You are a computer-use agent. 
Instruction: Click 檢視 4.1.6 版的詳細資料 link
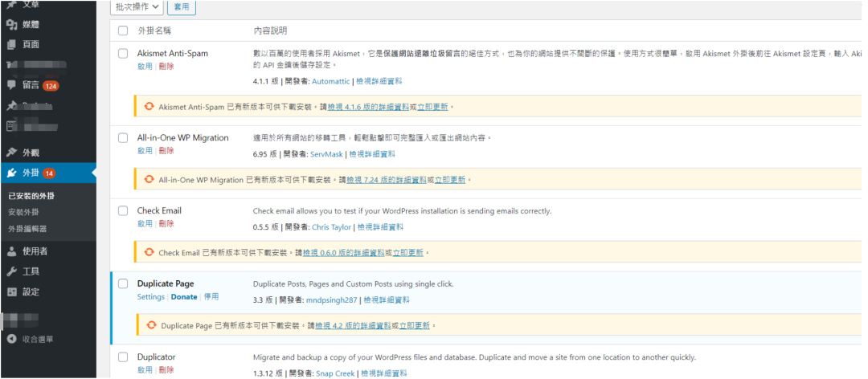pyautogui.click(x=369, y=107)
